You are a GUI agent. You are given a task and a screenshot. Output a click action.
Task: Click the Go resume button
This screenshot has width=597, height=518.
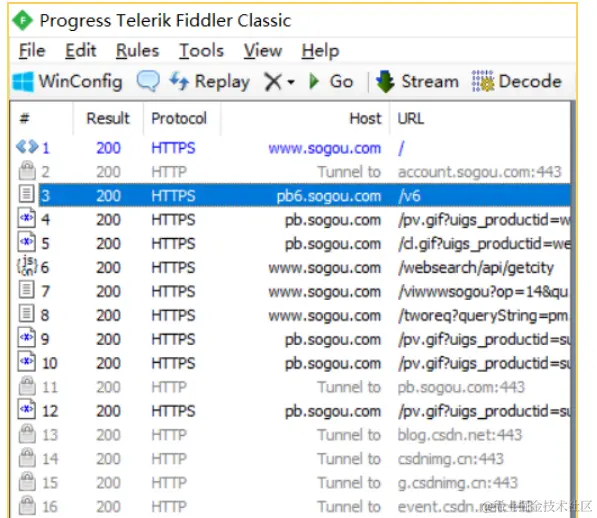[x=331, y=81]
